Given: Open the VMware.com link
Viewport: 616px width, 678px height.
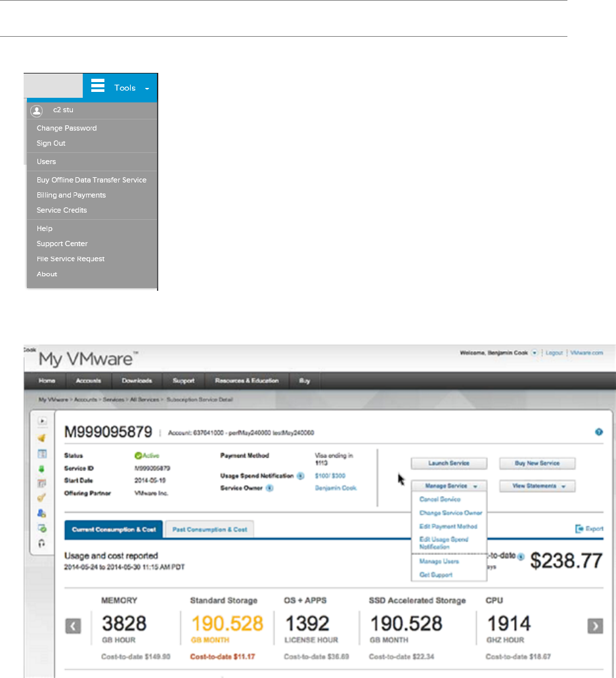Looking at the screenshot, I should coord(586,353).
